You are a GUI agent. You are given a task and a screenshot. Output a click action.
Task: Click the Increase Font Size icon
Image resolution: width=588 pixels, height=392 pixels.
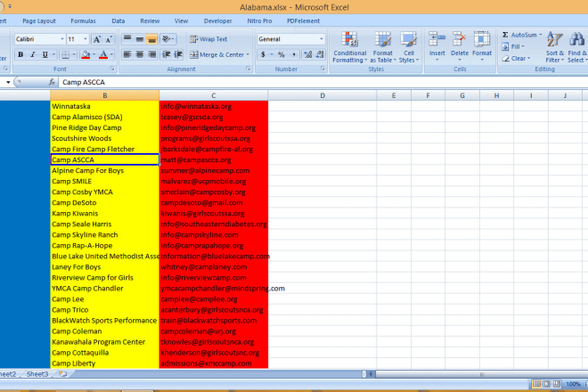(x=97, y=39)
